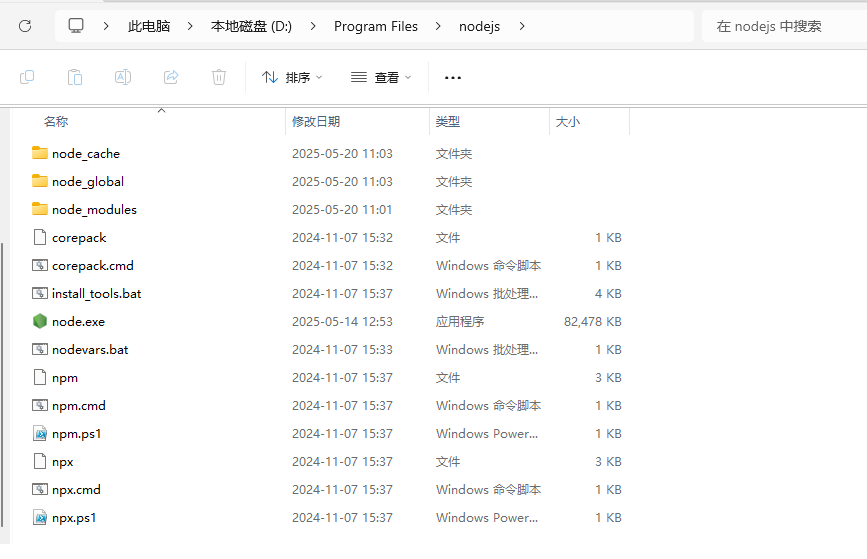
Task: Select the npm.ps1 file name
Action: pyautogui.click(x=77, y=433)
